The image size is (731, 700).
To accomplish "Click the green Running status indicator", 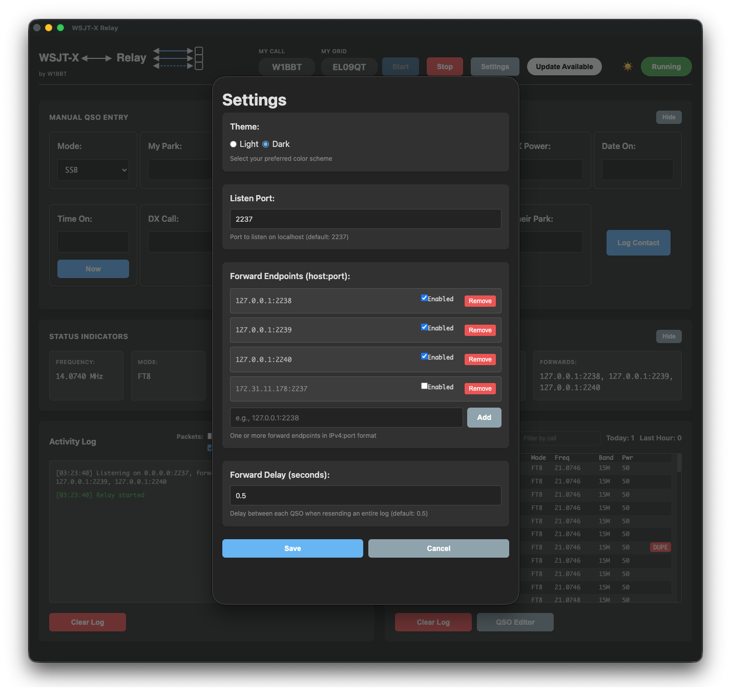I will [666, 67].
